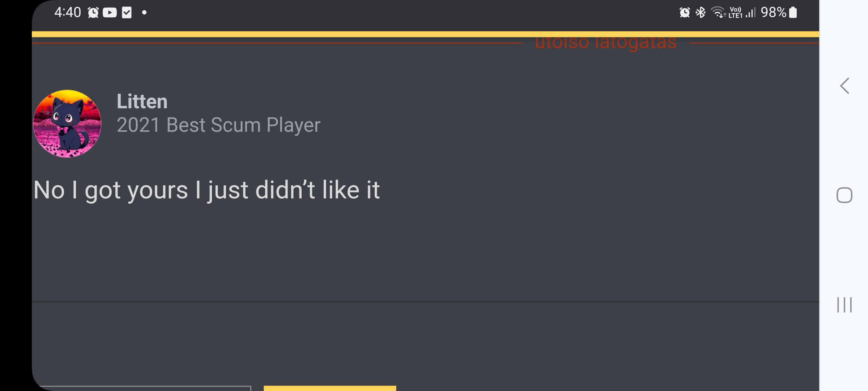Select the '2021 Best Scum Player' title
The image size is (868, 391).
click(218, 125)
